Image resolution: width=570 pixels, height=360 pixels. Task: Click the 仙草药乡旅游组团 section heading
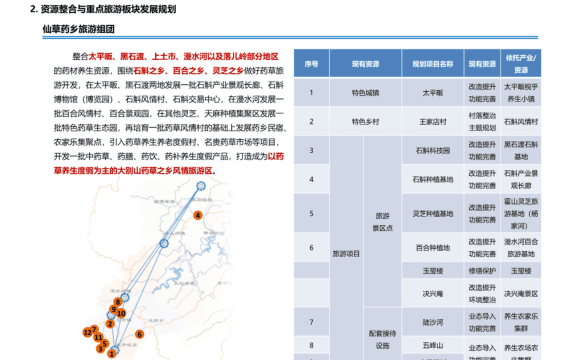point(79,29)
